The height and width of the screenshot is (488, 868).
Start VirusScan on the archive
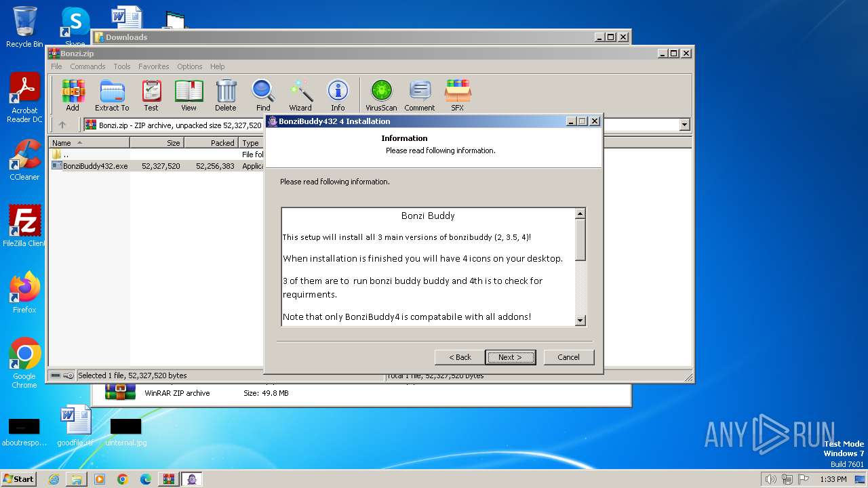(381, 95)
